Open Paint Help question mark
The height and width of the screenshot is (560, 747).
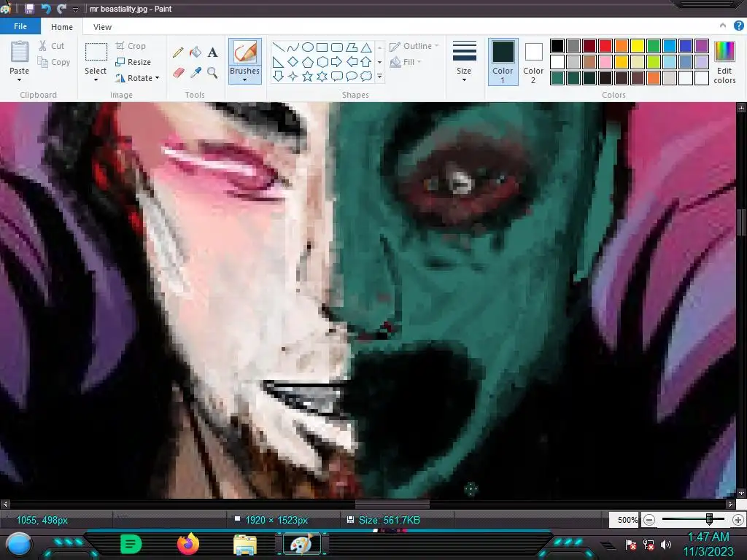pyautogui.click(x=738, y=26)
